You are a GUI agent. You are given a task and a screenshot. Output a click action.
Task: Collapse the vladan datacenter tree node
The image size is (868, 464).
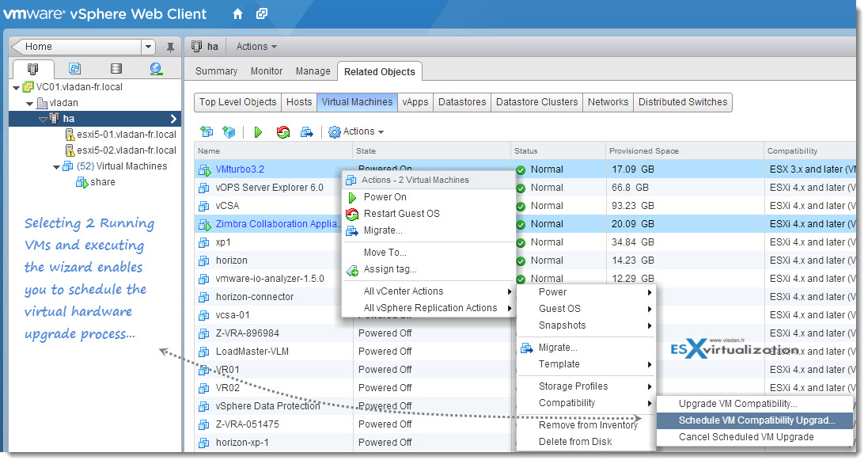click(29, 104)
